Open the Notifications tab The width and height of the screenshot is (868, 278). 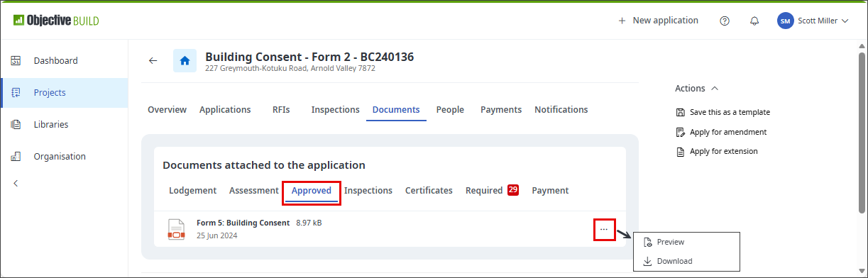pyautogui.click(x=561, y=110)
